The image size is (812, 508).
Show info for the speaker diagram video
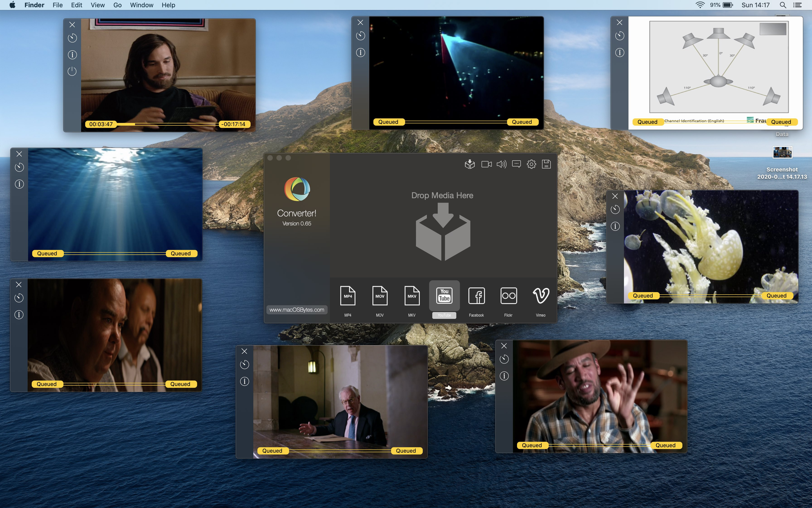tap(619, 52)
